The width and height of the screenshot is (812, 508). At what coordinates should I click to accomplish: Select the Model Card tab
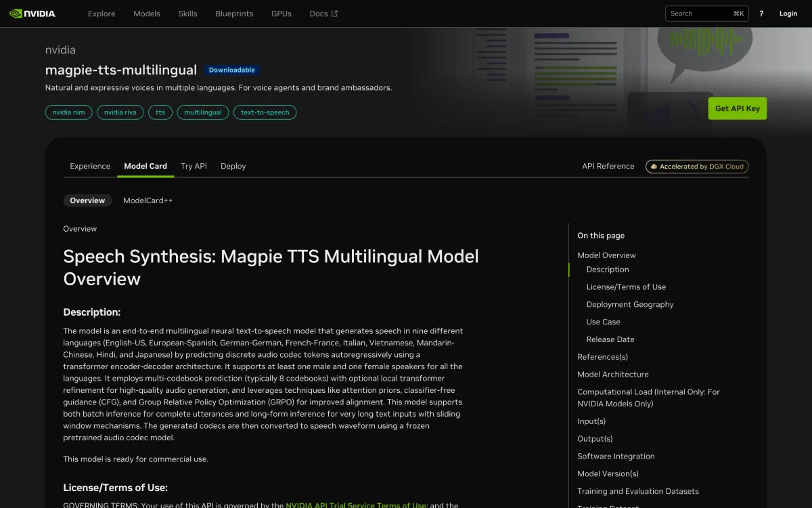[145, 166]
